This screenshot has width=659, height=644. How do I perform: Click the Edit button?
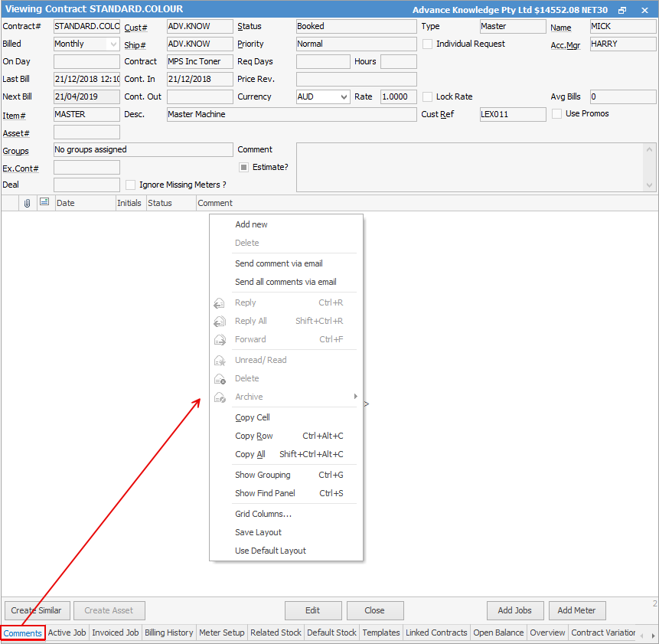click(313, 611)
